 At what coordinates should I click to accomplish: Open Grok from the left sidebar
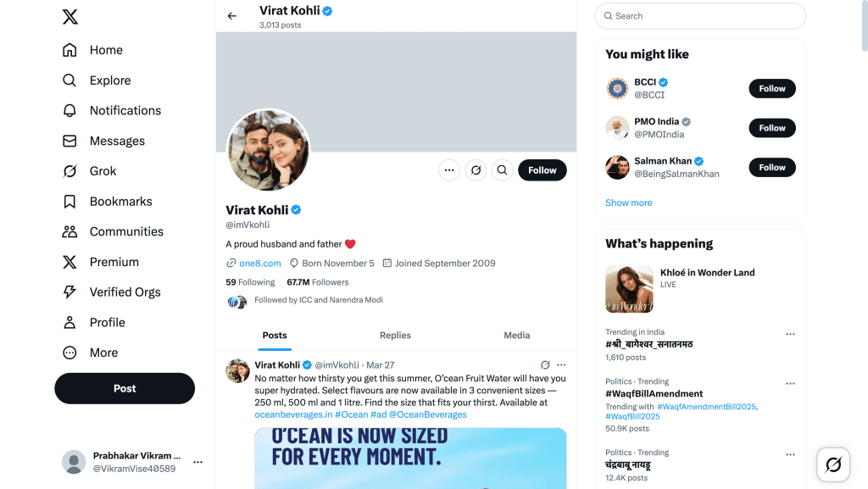point(102,171)
